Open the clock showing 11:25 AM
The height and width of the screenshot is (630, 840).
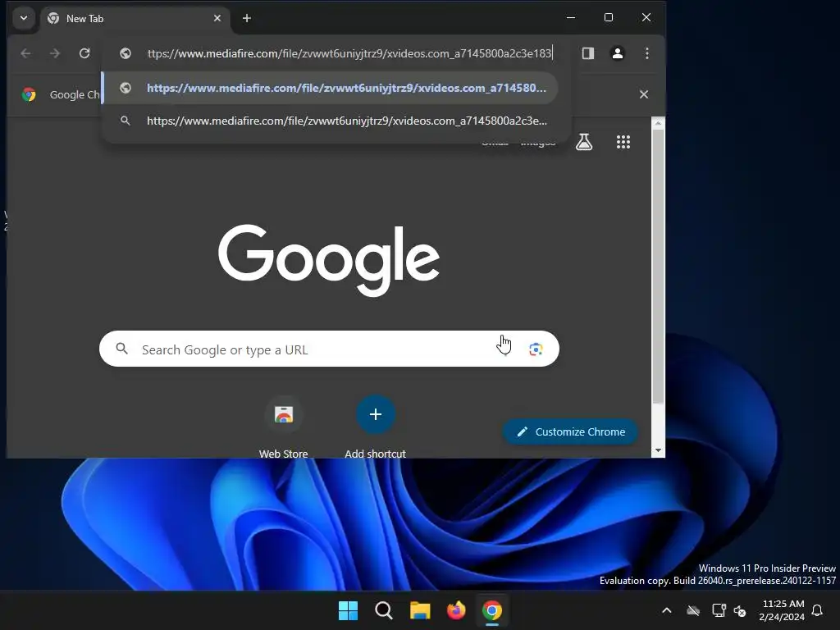tap(782, 610)
